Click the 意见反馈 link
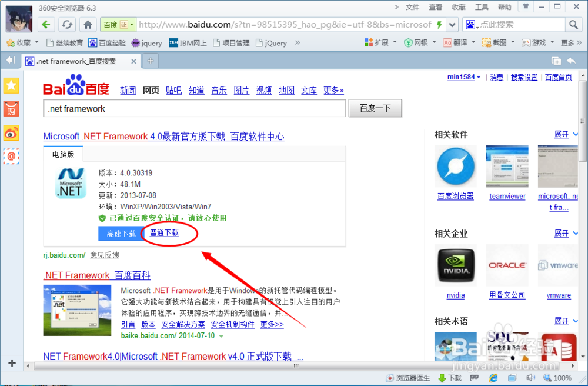Screen dimensions: 588x386 (x=105, y=255)
